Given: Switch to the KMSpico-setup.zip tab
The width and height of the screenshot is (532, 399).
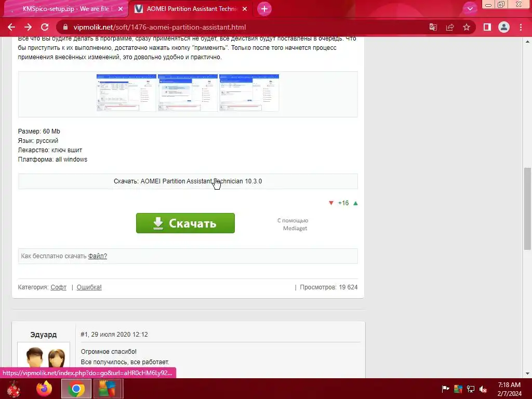Looking at the screenshot, I should [x=65, y=9].
